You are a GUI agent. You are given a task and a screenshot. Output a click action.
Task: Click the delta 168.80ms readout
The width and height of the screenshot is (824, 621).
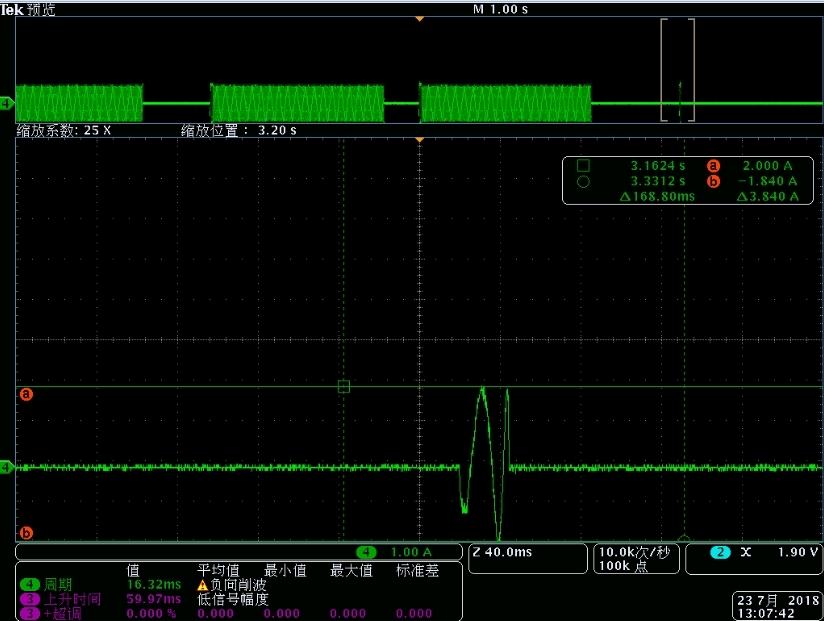(x=657, y=196)
